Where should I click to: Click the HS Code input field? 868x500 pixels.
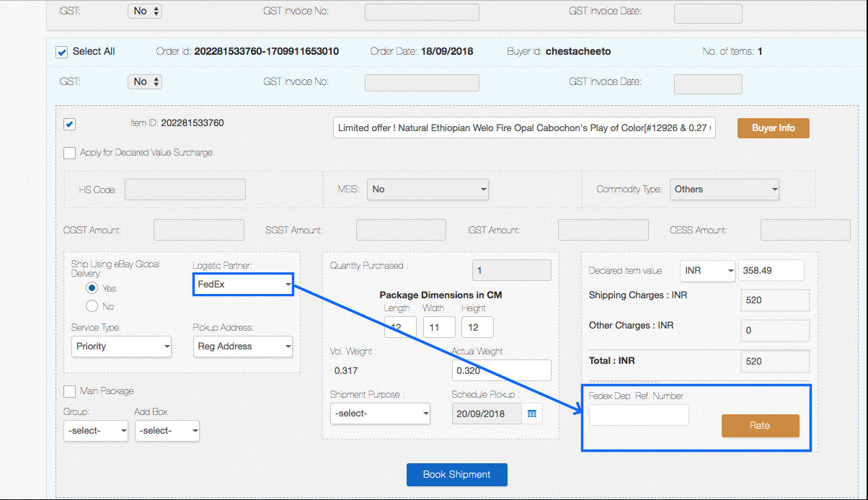(185, 189)
